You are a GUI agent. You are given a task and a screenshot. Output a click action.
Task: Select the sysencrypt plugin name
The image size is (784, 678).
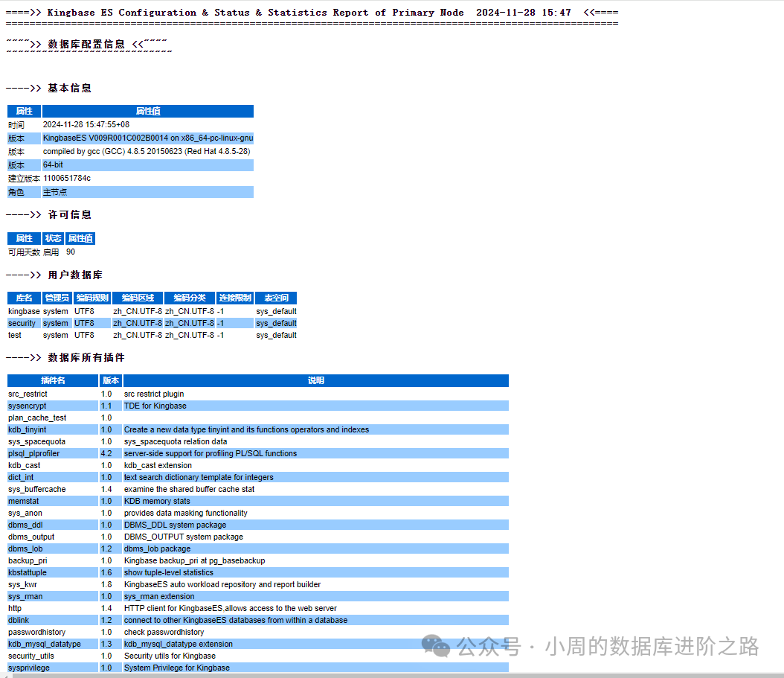pyautogui.click(x=27, y=406)
